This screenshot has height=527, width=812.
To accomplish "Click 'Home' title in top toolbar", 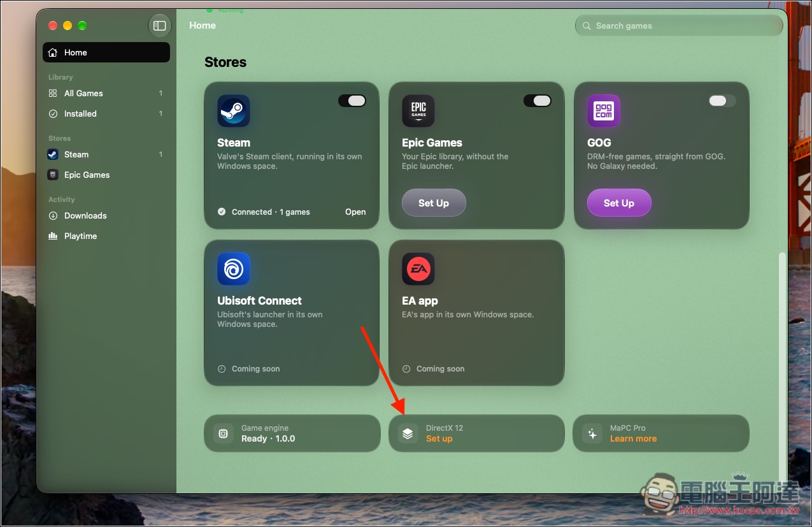I will click(203, 25).
